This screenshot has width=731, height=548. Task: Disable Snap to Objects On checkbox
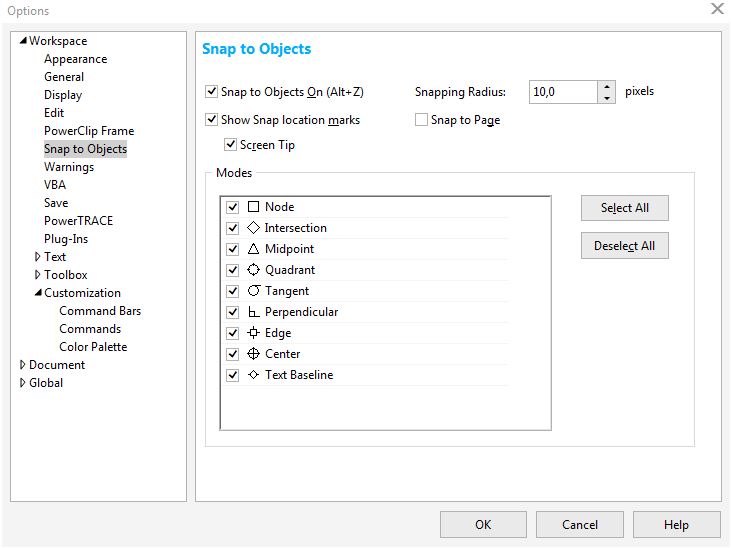[x=212, y=92]
